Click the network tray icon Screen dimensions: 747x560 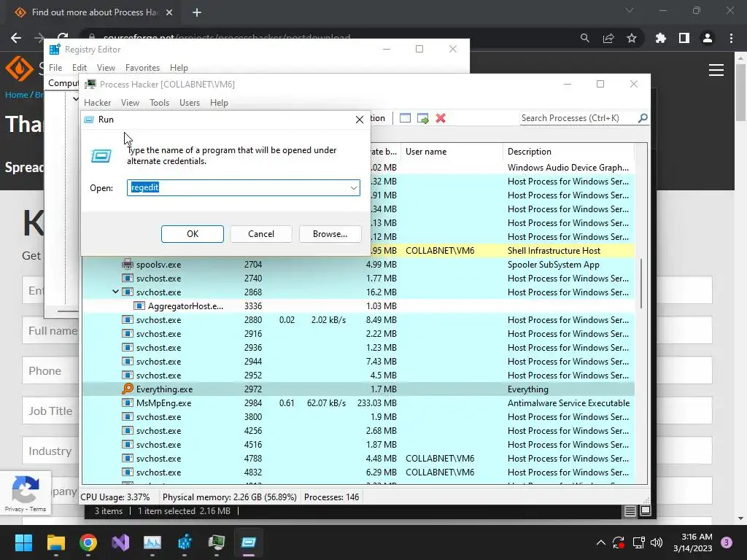[x=638, y=542]
